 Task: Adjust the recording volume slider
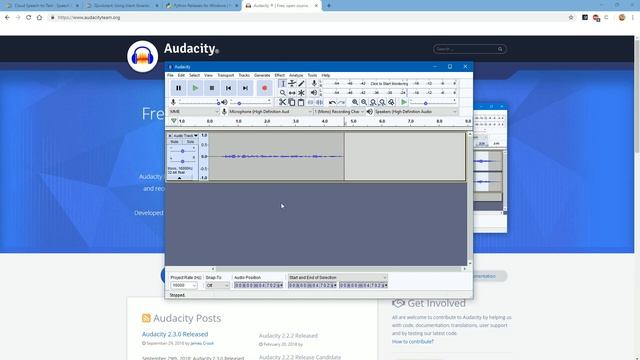199,102
